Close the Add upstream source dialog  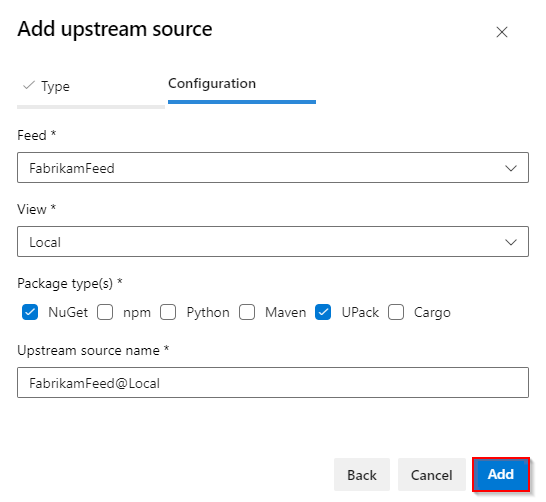click(x=501, y=32)
